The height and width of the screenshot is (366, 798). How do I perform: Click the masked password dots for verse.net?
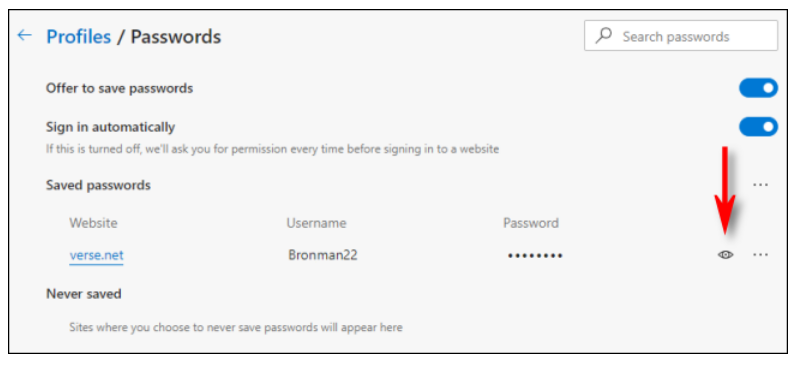(x=535, y=256)
